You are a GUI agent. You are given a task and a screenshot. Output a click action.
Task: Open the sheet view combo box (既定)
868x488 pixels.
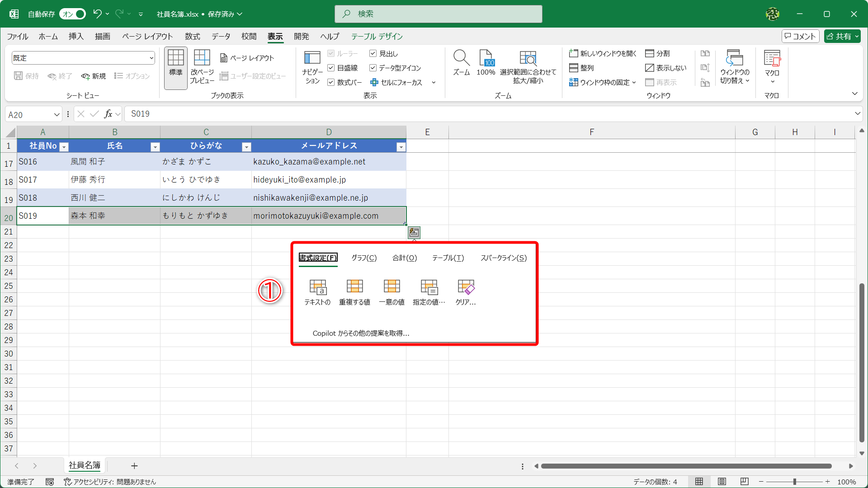tap(83, 58)
